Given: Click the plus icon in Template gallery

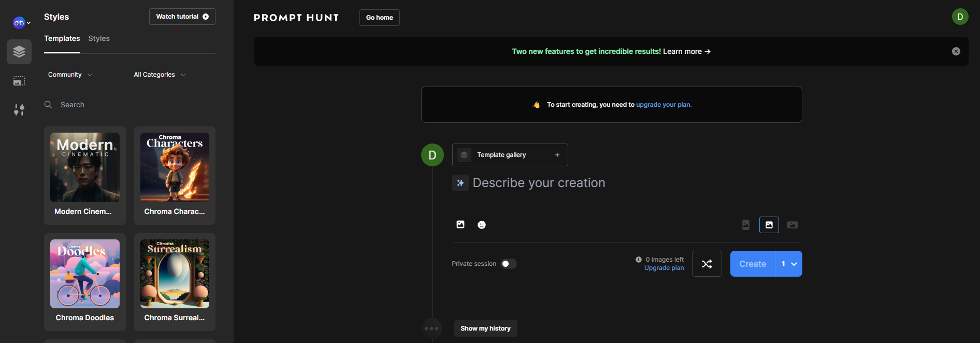Looking at the screenshot, I should coord(557,155).
